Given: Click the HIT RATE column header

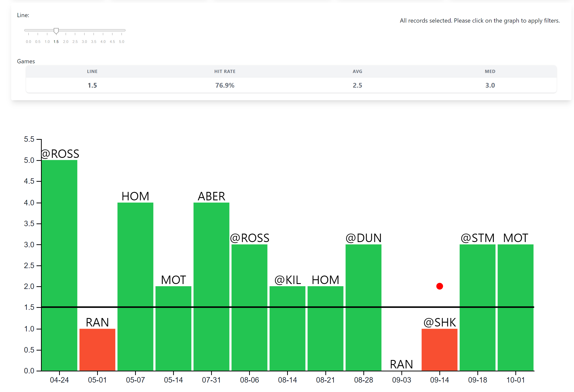Looking at the screenshot, I should tap(225, 71).
